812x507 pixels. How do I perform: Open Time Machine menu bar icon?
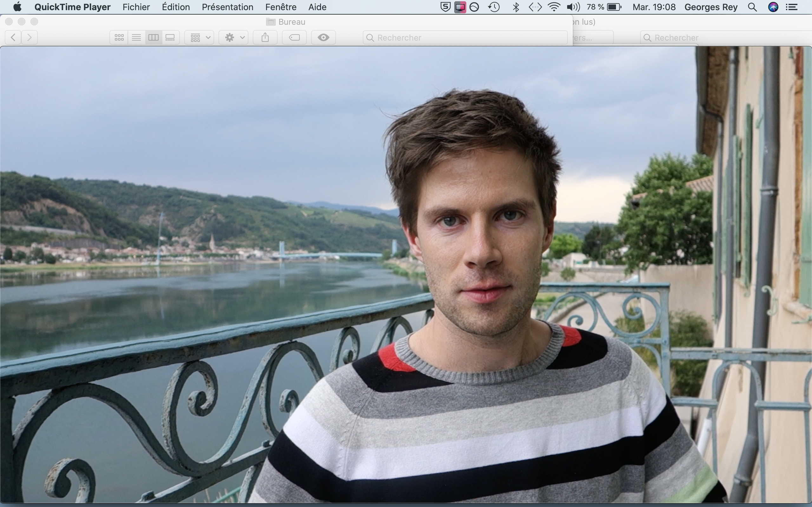[494, 7]
